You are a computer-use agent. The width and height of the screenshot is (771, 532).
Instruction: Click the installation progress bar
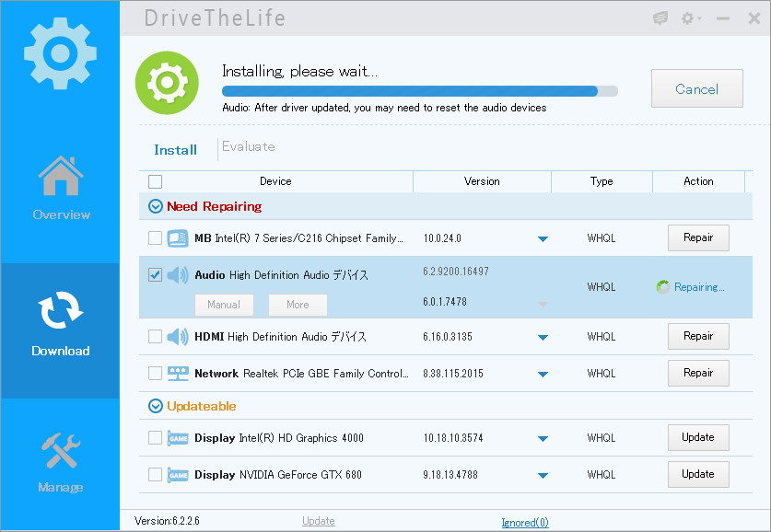click(x=419, y=91)
